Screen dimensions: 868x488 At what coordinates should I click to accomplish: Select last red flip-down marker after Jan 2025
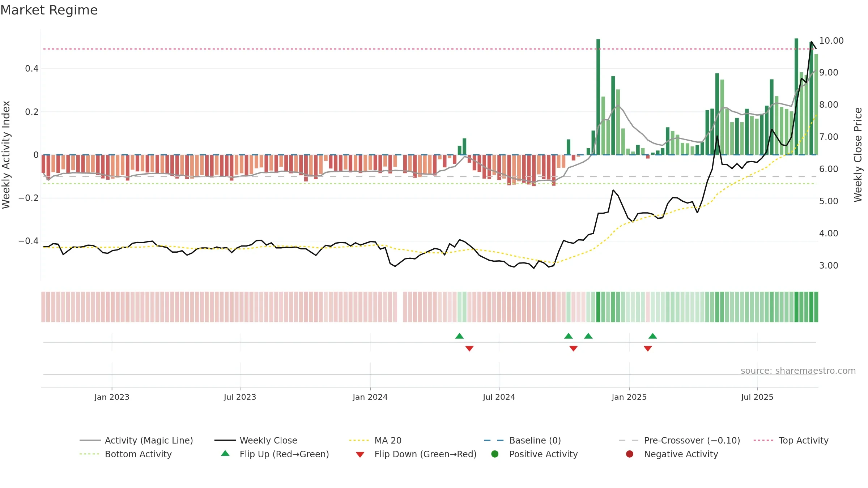click(x=648, y=348)
